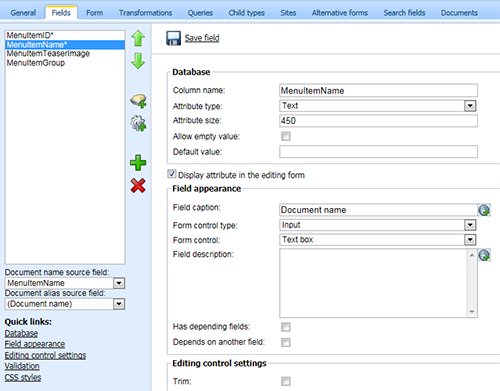
Task: Open the Search fields tab
Action: tap(404, 13)
